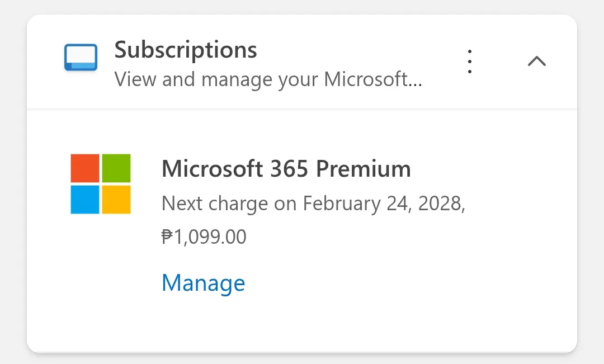Click the peso sign before the price

click(x=167, y=237)
